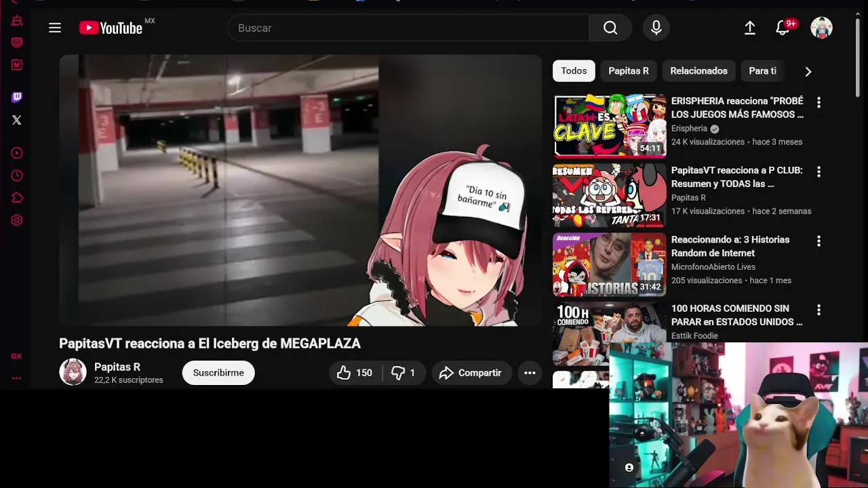Open X (Twitter) in Opera sidebar
Viewport: 868px width, 488px height.
point(17,120)
